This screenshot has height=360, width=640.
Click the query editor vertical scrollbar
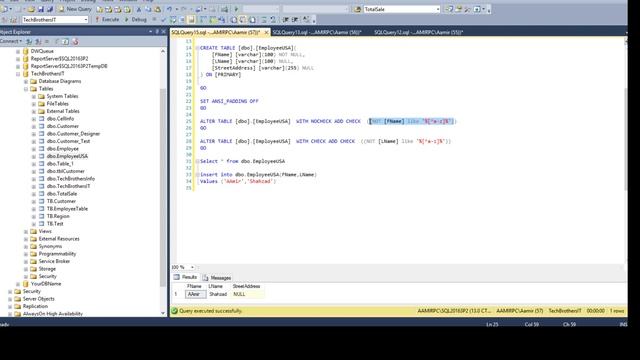point(625,139)
